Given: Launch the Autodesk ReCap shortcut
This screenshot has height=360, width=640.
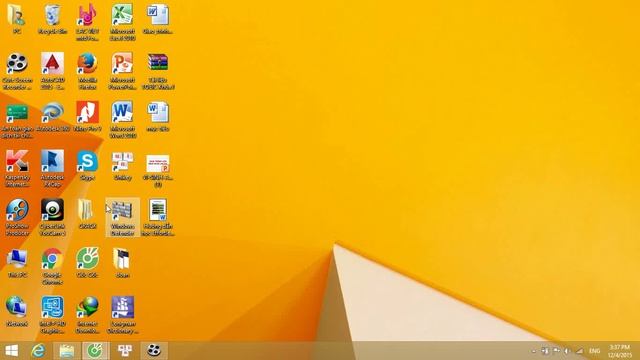Looking at the screenshot, I should (x=52, y=169).
